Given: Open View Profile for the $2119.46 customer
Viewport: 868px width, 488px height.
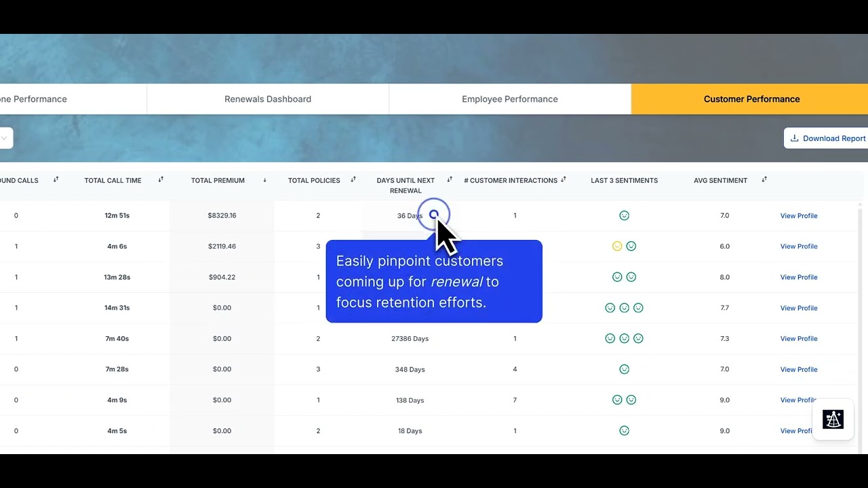Looking at the screenshot, I should tap(799, 246).
